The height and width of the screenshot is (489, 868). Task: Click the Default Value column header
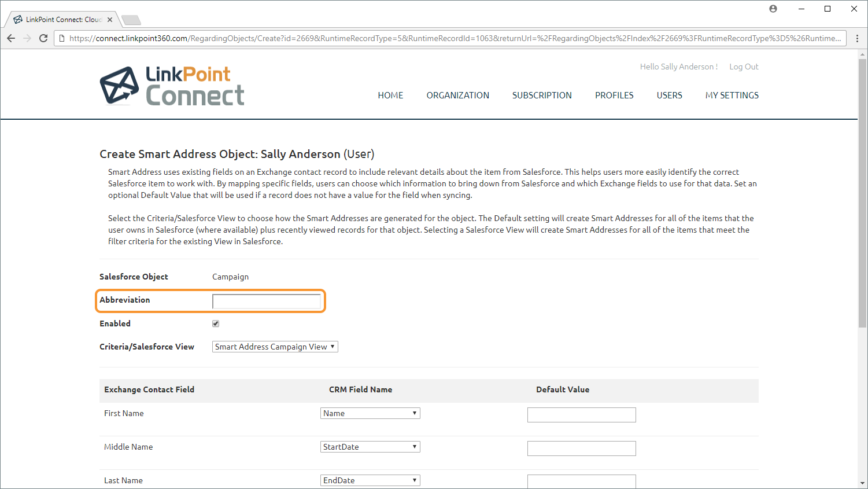pos(563,389)
